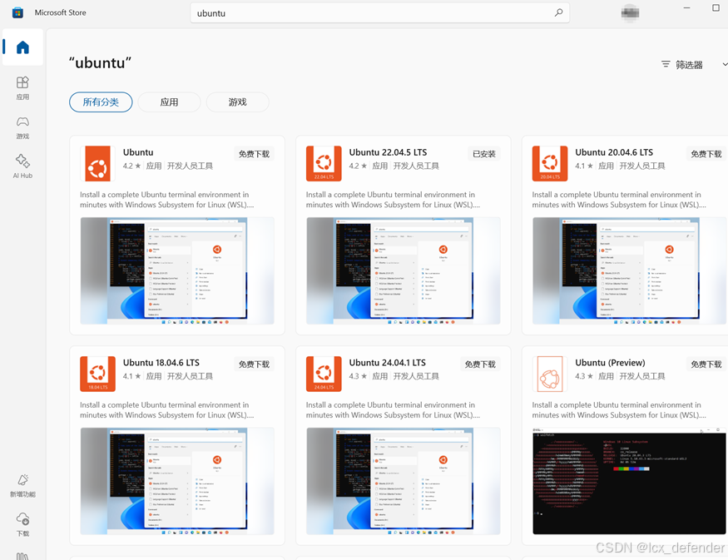Click the "Ubuntu 20.04.6 LTS" title
The width and height of the screenshot is (728, 560).
pyautogui.click(x=614, y=152)
